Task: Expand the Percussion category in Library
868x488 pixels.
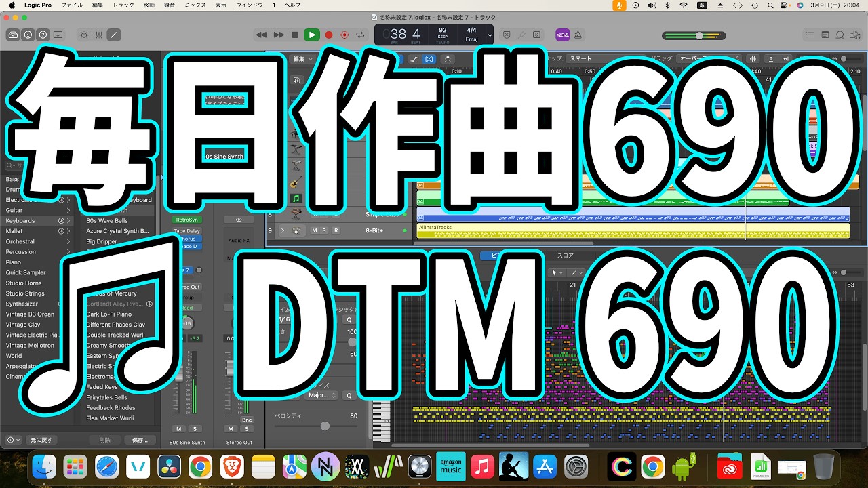Action: [68, 252]
